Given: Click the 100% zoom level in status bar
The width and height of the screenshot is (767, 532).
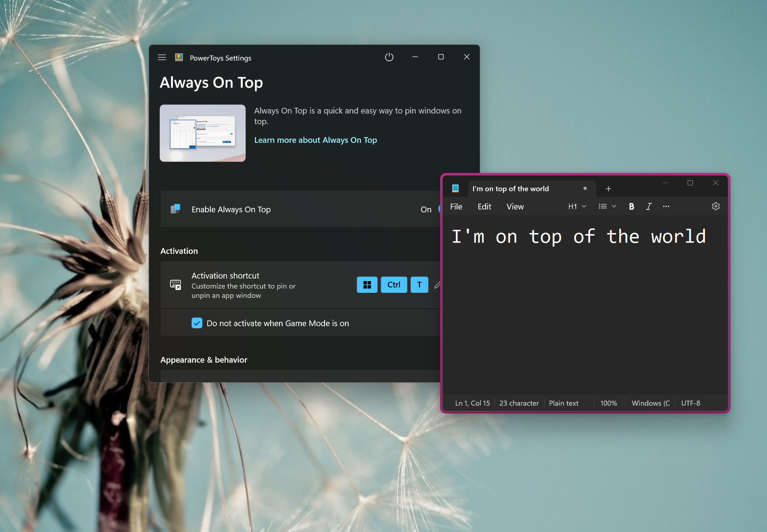Looking at the screenshot, I should point(608,403).
